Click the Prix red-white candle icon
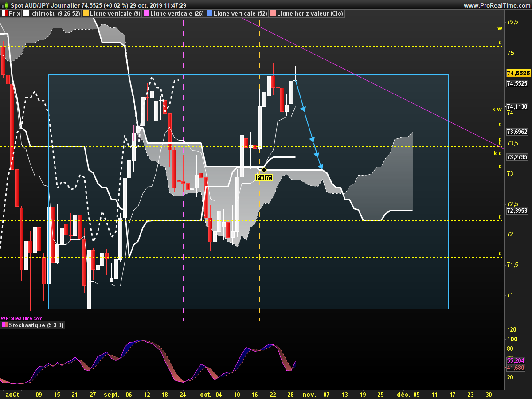Screen dimensions: 532x399 coord(5,13)
